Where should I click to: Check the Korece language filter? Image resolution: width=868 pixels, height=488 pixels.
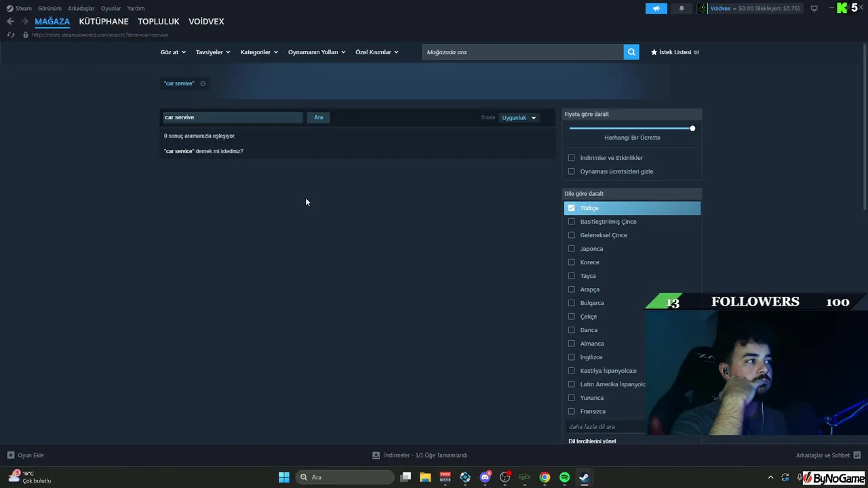point(571,262)
